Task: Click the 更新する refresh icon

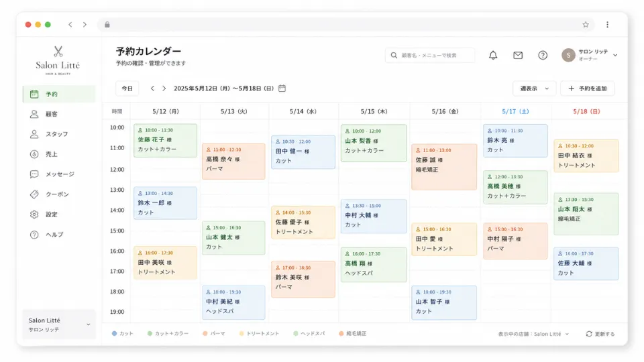Action: pyautogui.click(x=589, y=334)
